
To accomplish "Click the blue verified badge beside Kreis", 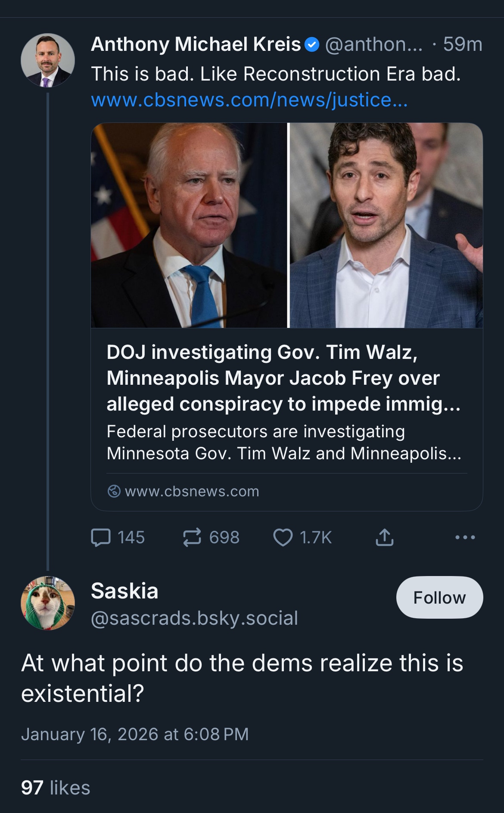I will 312,44.
